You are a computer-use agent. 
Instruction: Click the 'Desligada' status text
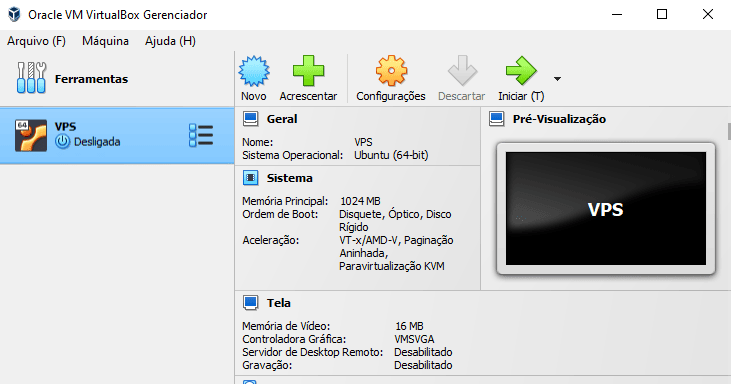click(x=97, y=142)
